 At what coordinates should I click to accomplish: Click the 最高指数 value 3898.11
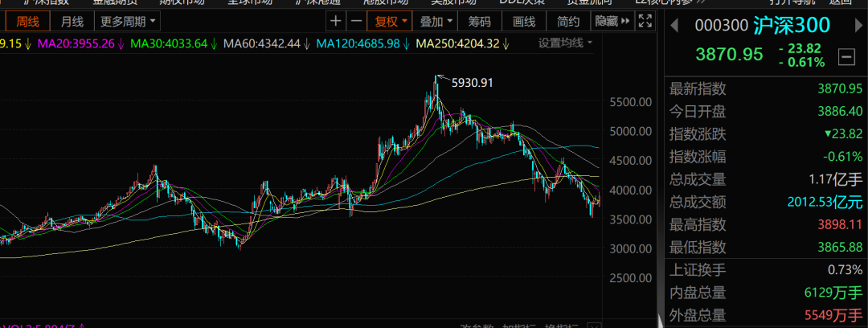click(x=840, y=224)
